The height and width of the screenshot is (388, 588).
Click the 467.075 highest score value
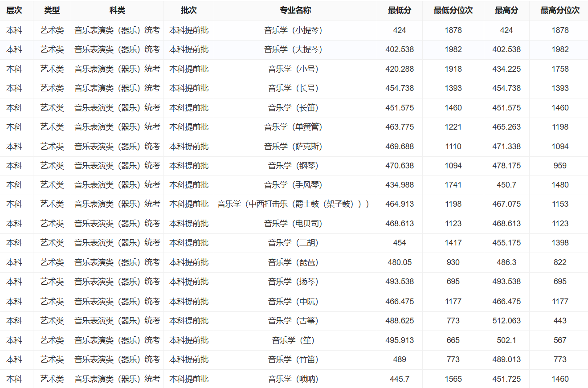point(506,204)
